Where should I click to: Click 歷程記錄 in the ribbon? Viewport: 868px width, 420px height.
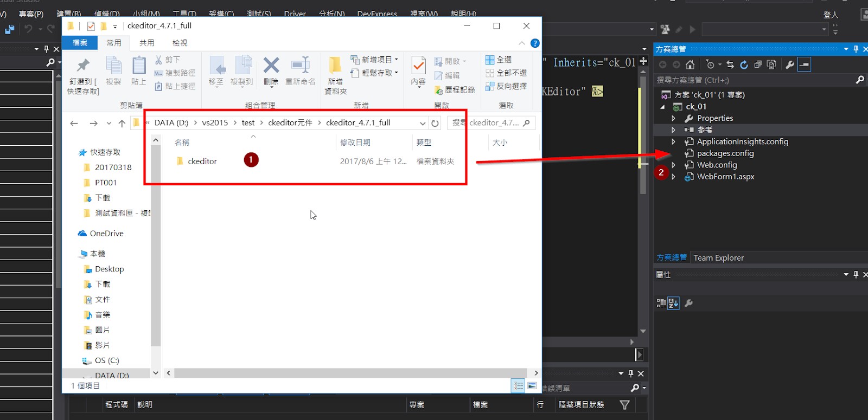455,89
